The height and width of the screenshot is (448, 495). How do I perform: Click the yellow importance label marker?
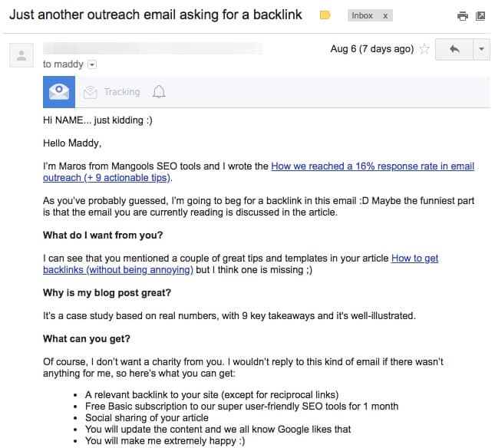pos(325,15)
